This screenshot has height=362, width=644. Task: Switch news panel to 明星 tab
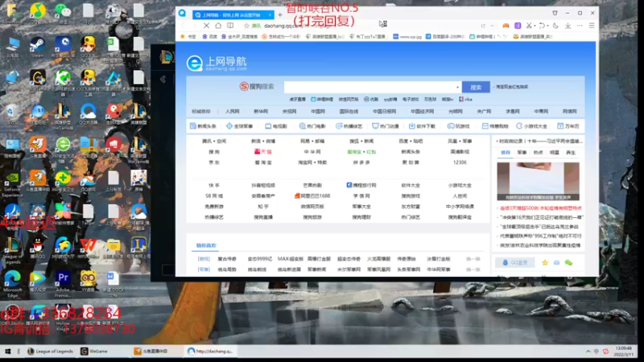[x=555, y=152]
